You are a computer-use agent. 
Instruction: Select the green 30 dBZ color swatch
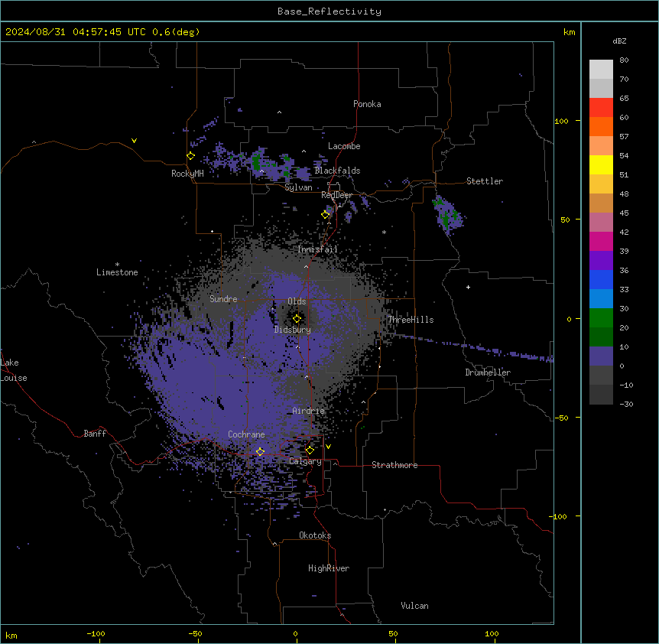pyautogui.click(x=601, y=318)
